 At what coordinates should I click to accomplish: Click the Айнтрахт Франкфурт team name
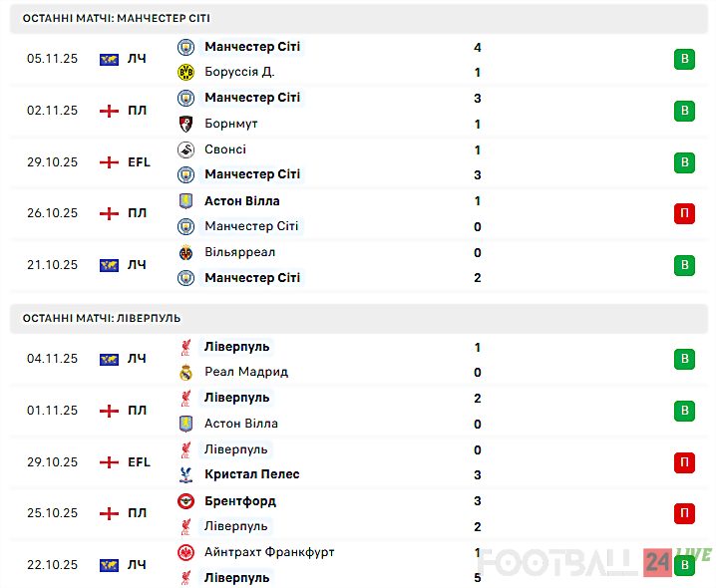(269, 552)
